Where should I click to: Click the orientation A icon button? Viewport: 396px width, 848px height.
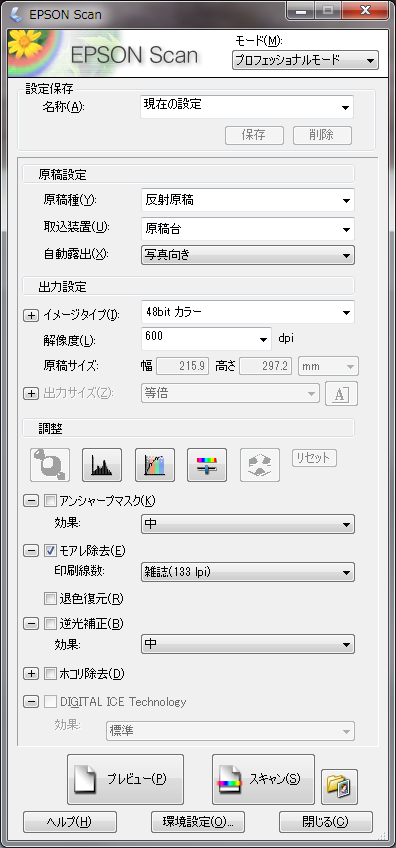341,393
